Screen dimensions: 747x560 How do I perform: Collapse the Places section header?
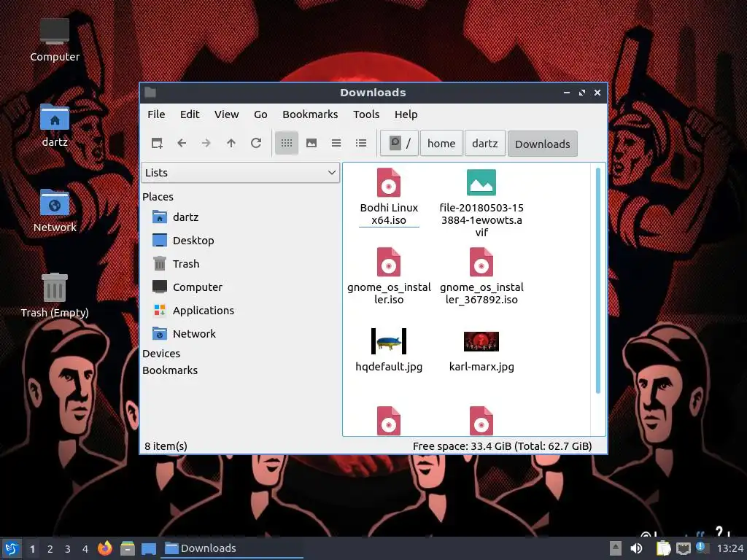pyautogui.click(x=158, y=197)
